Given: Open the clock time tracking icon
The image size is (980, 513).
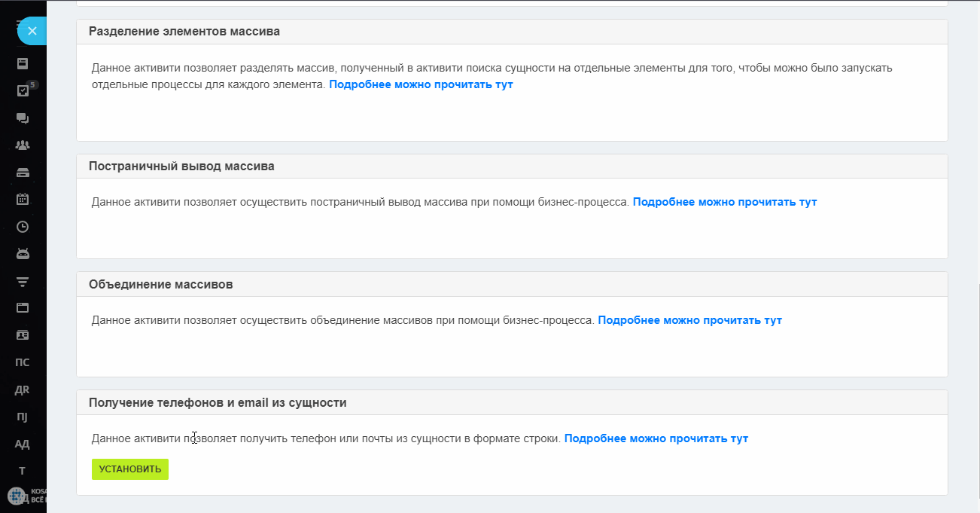Looking at the screenshot, I should click(x=23, y=226).
